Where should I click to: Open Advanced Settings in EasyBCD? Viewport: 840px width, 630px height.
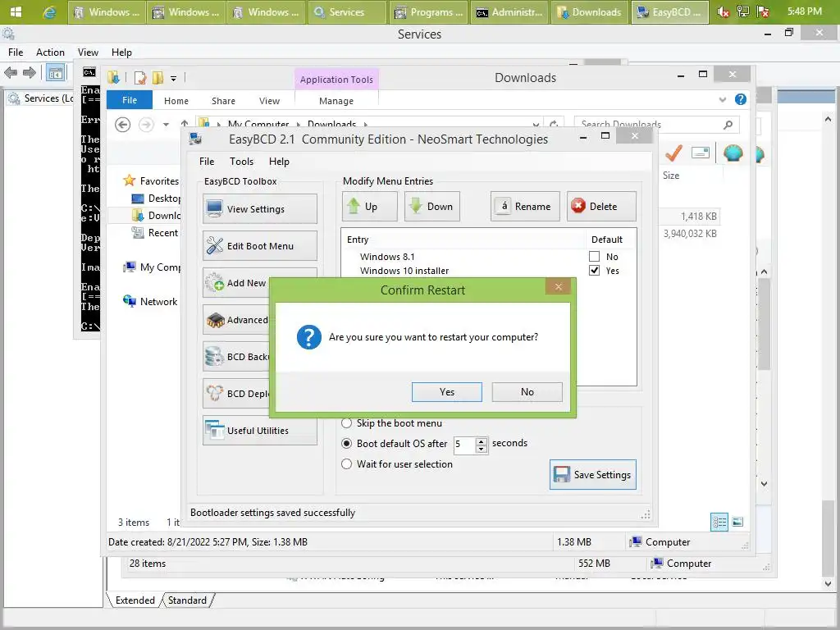[x=237, y=320]
